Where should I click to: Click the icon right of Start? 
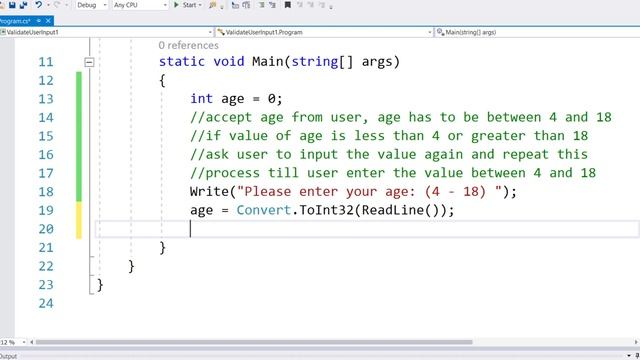213,5
